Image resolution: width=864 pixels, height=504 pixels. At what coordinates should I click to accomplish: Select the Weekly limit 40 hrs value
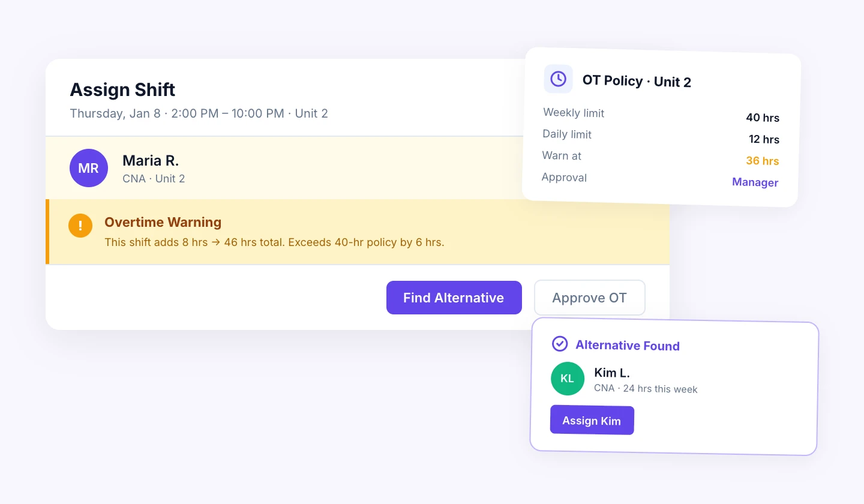point(763,118)
